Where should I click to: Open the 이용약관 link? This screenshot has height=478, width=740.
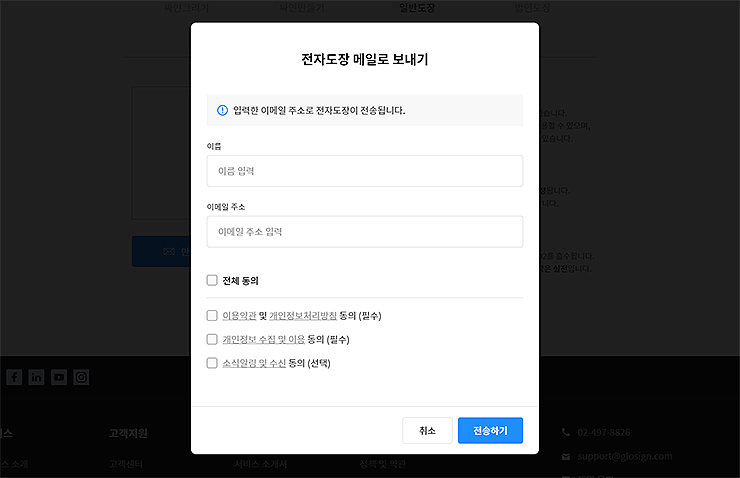[x=239, y=316]
